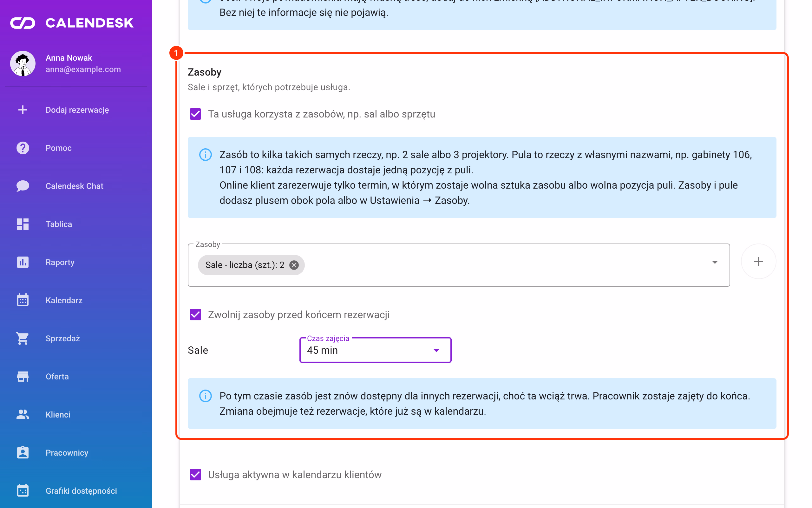The image size is (812, 508).
Task: Click the Grafiki dostępności schedule icon
Action: point(23,491)
